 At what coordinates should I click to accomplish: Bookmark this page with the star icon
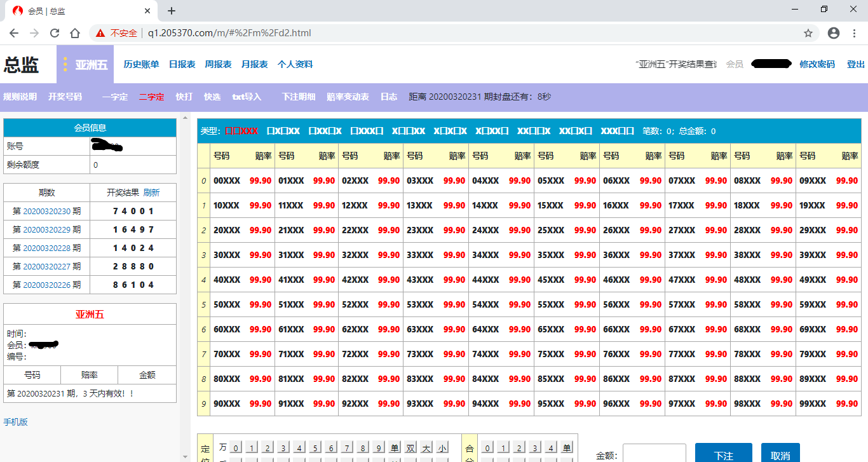tap(808, 33)
